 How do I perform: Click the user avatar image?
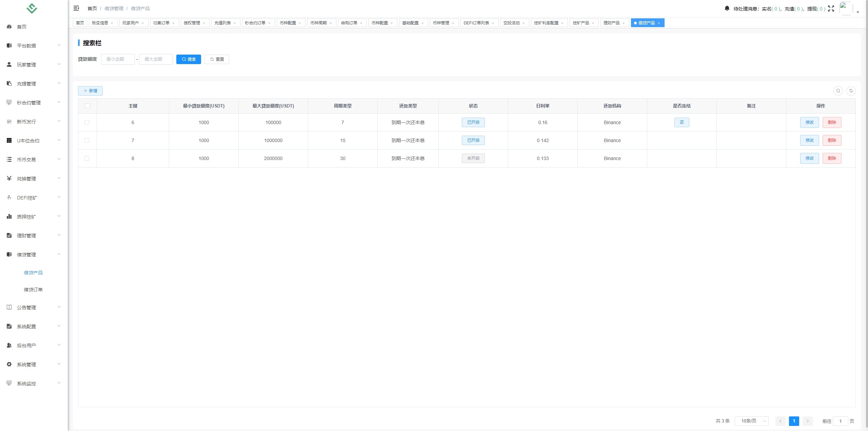[x=846, y=8]
